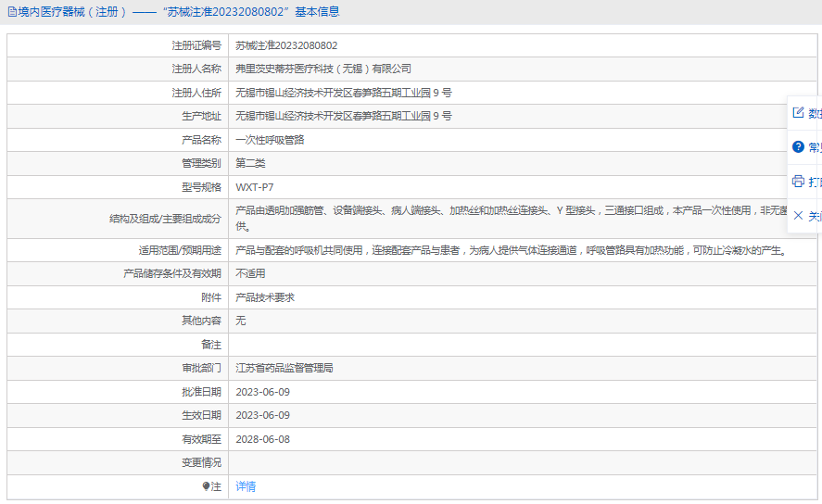Screen dimensions: 822x504
Task: Click the 注册证编号 row label
Action: [x=196, y=45]
